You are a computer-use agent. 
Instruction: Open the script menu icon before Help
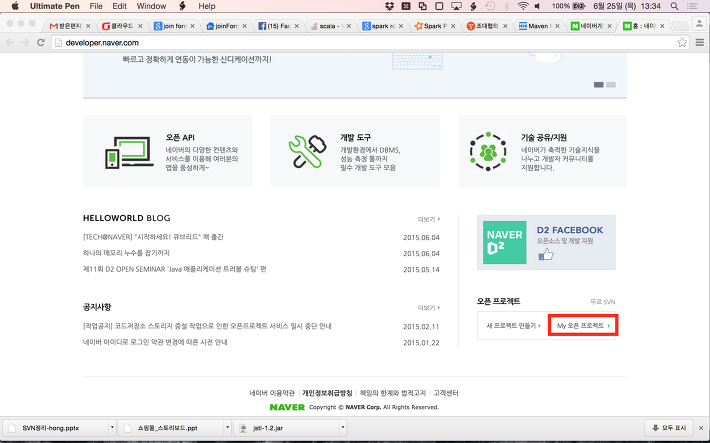pos(182,6)
